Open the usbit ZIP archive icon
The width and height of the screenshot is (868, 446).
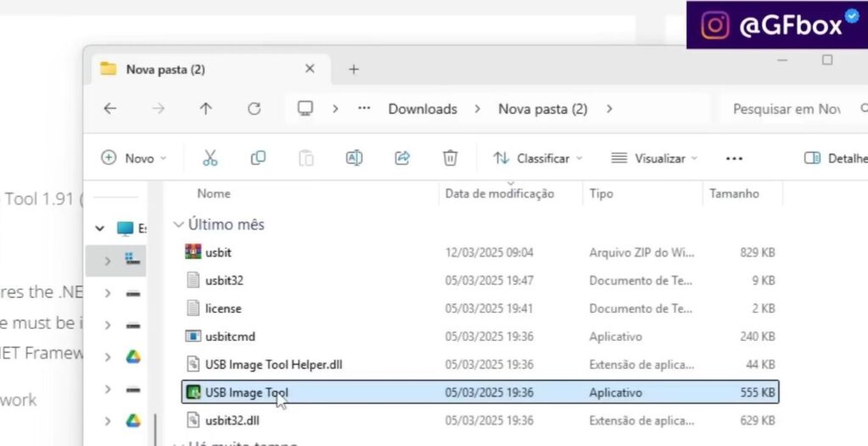point(193,252)
